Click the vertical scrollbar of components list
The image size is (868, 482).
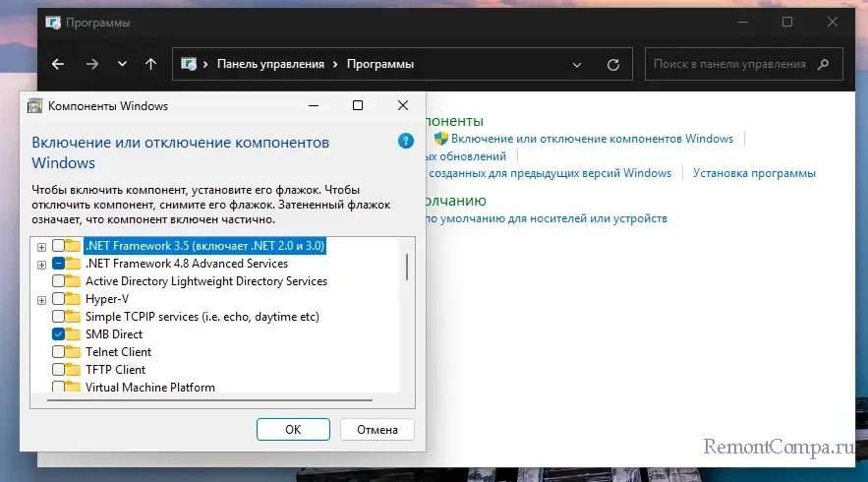tap(407, 267)
